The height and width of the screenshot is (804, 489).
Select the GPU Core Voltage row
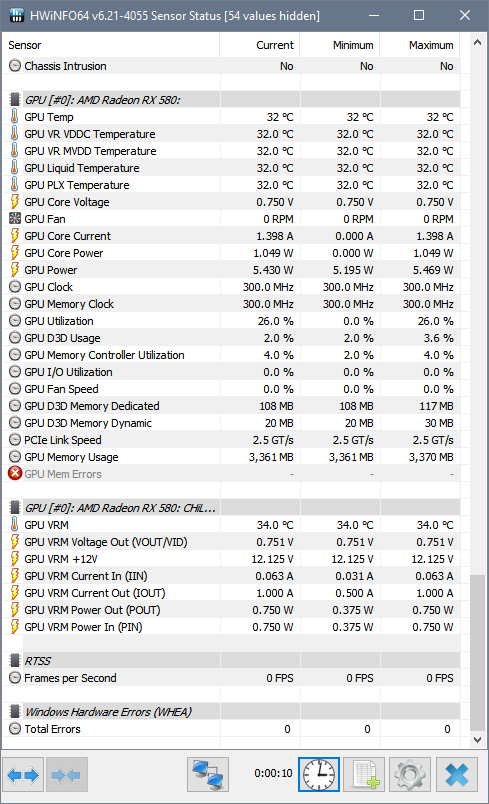(x=231, y=202)
